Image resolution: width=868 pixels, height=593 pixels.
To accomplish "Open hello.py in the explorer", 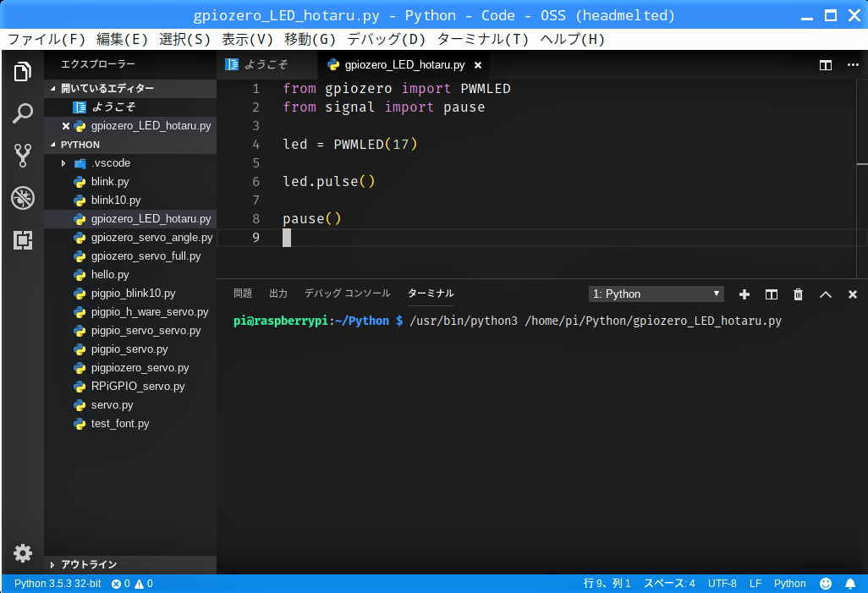I will (x=130, y=275).
